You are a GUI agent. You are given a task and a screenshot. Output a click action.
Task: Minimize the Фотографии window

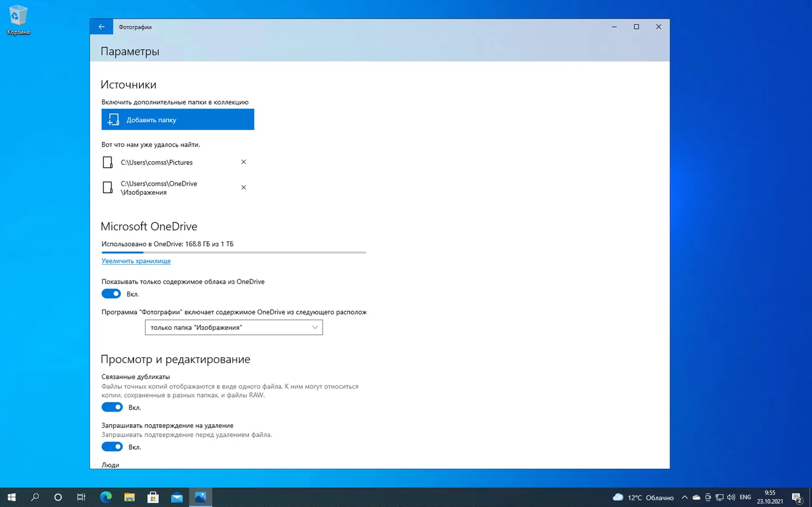[x=614, y=27]
